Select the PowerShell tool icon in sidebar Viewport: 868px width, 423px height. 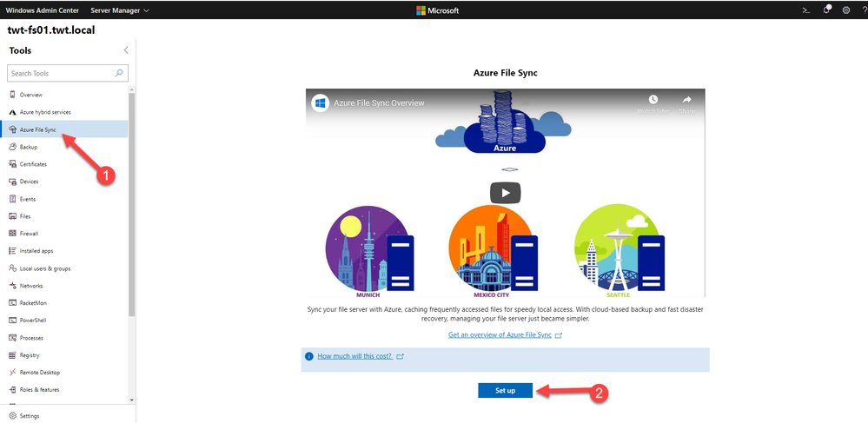click(12, 320)
